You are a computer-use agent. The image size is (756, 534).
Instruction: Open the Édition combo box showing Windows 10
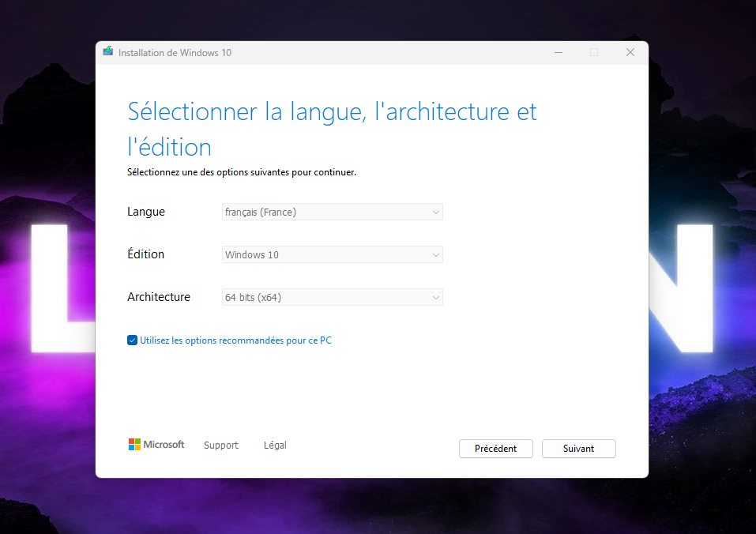coord(332,254)
